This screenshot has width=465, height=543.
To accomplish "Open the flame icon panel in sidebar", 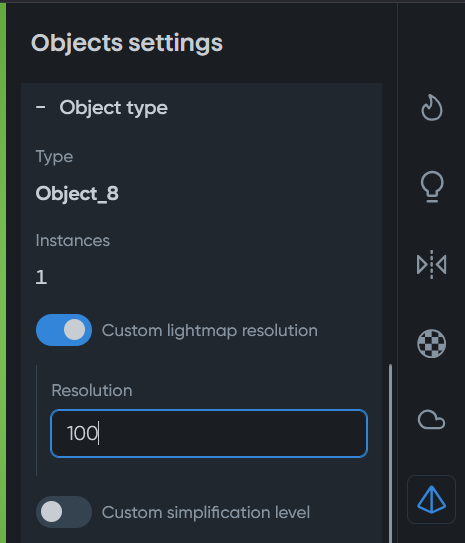I will click(x=431, y=108).
